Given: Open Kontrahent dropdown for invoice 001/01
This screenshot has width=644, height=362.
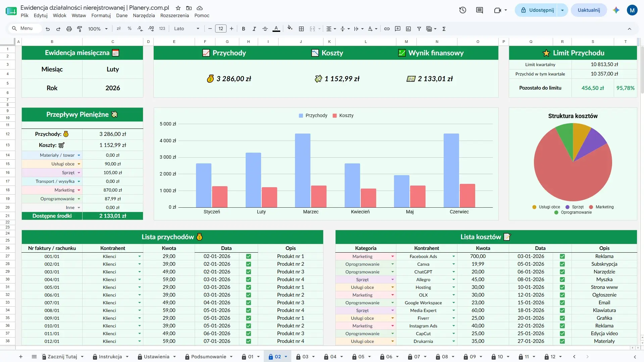Looking at the screenshot, I should [140, 256].
